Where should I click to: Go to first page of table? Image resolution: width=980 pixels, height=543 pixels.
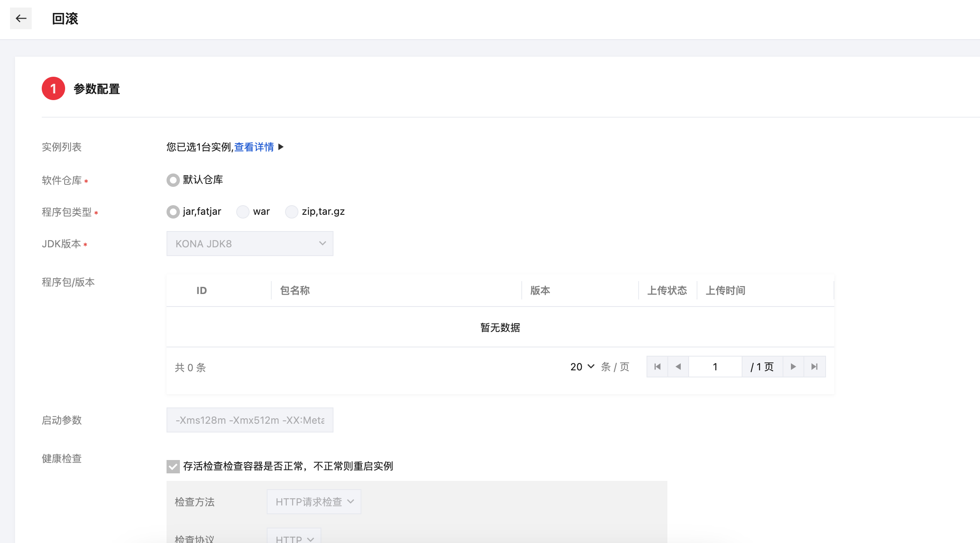click(657, 367)
